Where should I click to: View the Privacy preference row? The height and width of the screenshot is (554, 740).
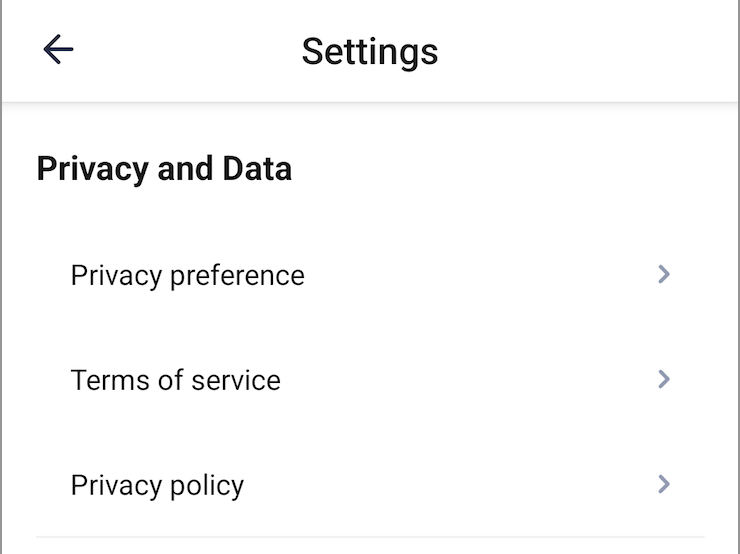click(x=370, y=275)
